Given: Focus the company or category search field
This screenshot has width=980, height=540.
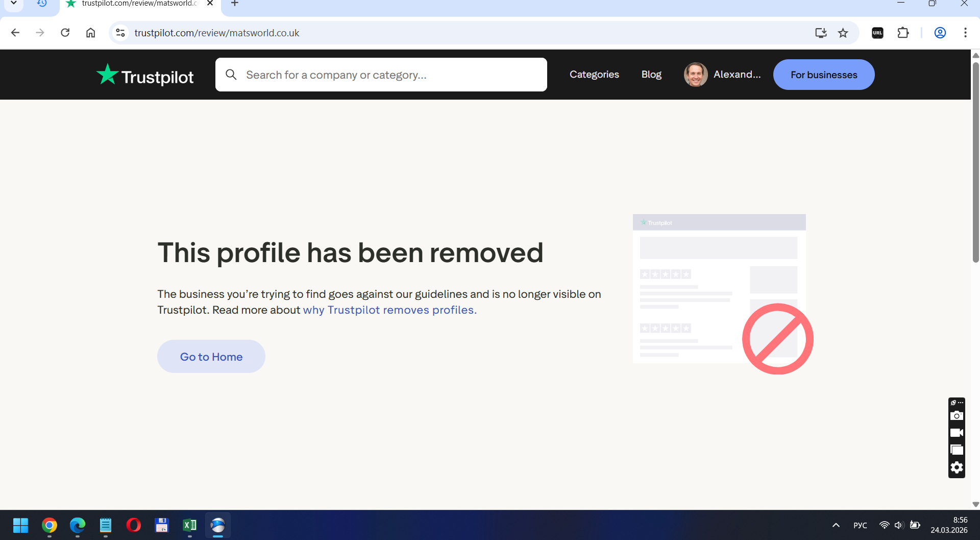Looking at the screenshot, I should [x=381, y=75].
